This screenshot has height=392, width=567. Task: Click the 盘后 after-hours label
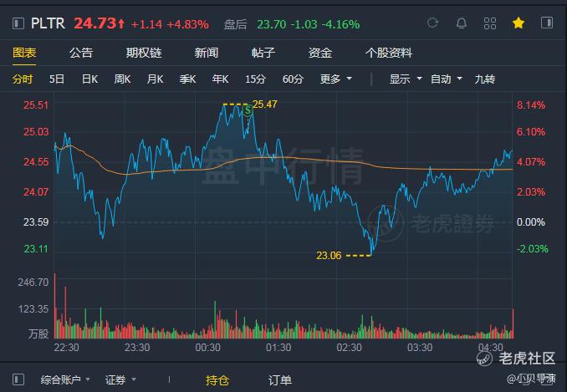click(235, 24)
